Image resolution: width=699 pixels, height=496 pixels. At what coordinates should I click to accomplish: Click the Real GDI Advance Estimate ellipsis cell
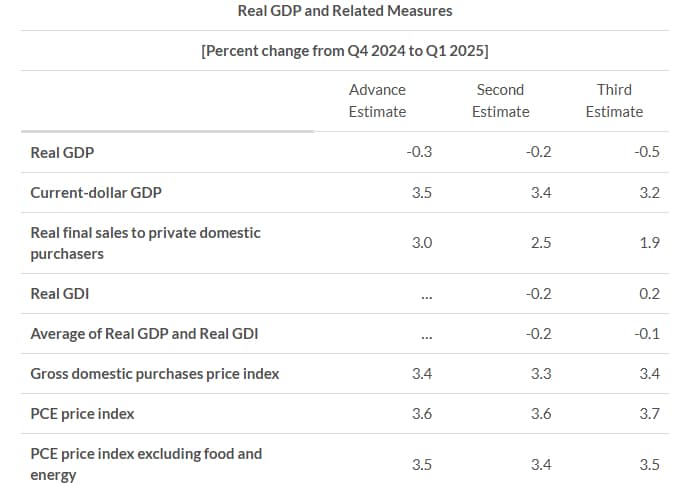point(427,294)
